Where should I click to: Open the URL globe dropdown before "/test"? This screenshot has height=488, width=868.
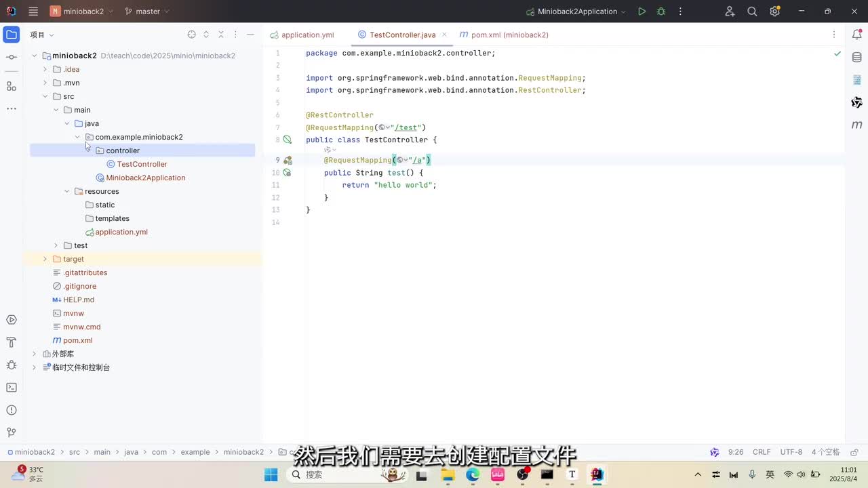pos(384,127)
